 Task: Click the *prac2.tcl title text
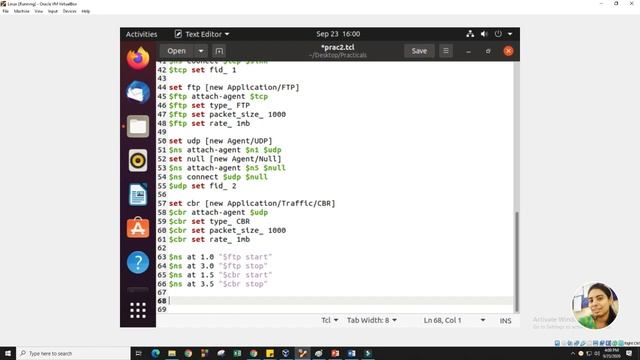pyautogui.click(x=338, y=47)
